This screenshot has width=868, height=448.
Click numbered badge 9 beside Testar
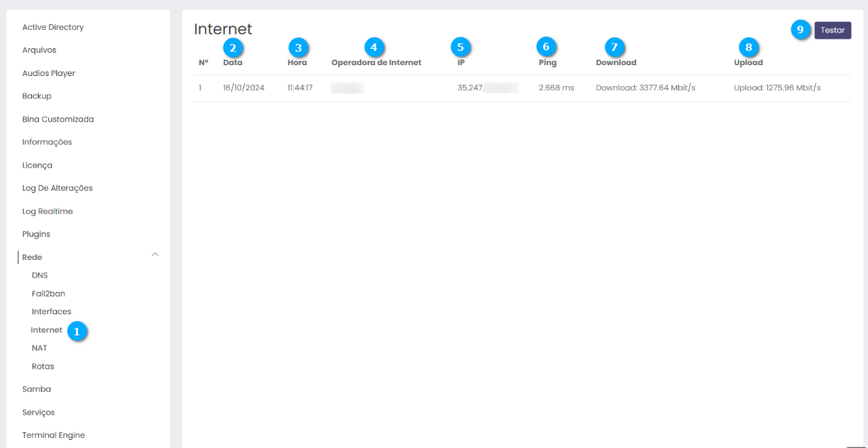pyautogui.click(x=801, y=30)
